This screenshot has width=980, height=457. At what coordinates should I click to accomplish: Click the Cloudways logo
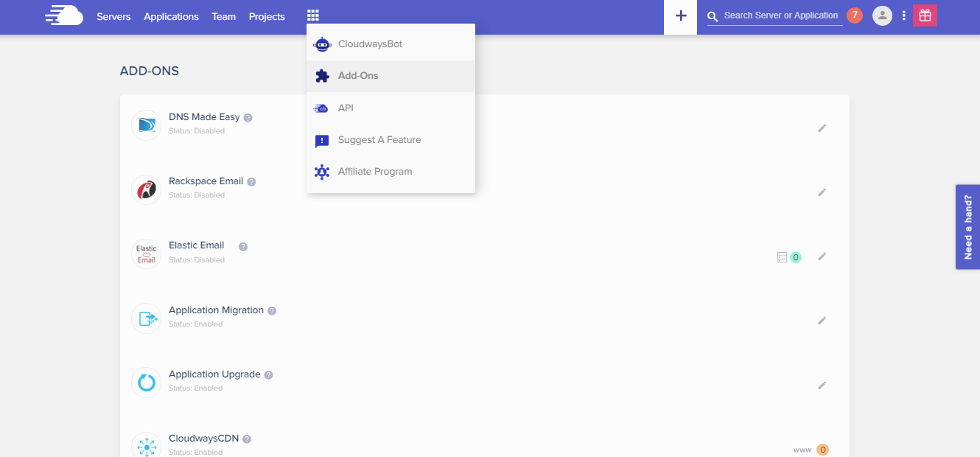pyautogui.click(x=63, y=15)
